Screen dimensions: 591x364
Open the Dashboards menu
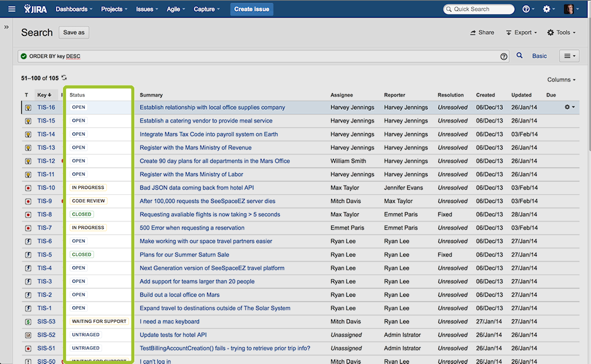(74, 9)
